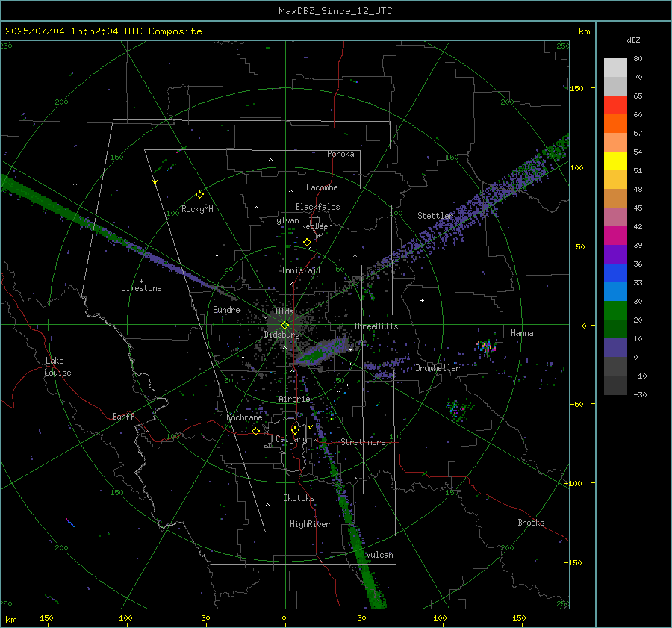Pick the pink 42-45 dBZ legend swatch
The height and width of the screenshot is (628, 672).
pos(615,217)
